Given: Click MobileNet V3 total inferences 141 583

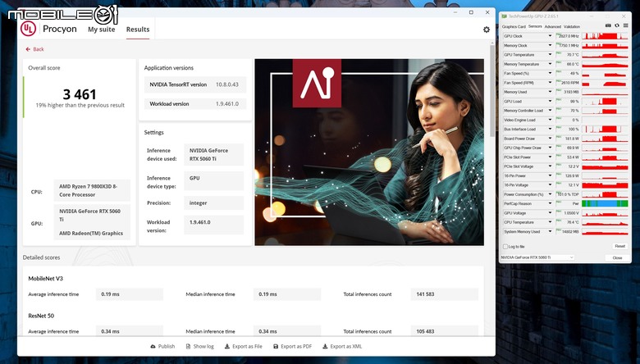Looking at the screenshot, I should (444, 293).
